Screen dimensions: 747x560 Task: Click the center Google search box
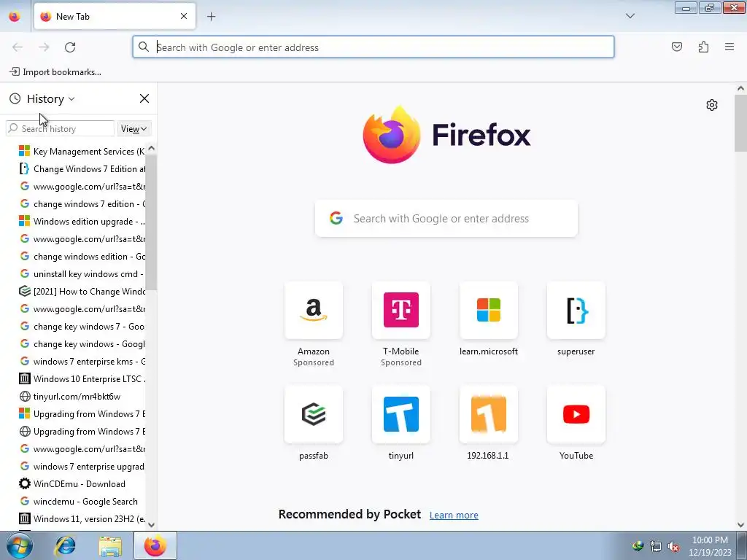coord(446,219)
